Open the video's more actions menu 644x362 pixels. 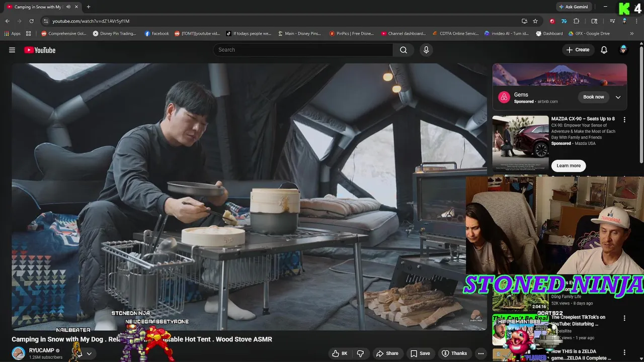(481, 353)
